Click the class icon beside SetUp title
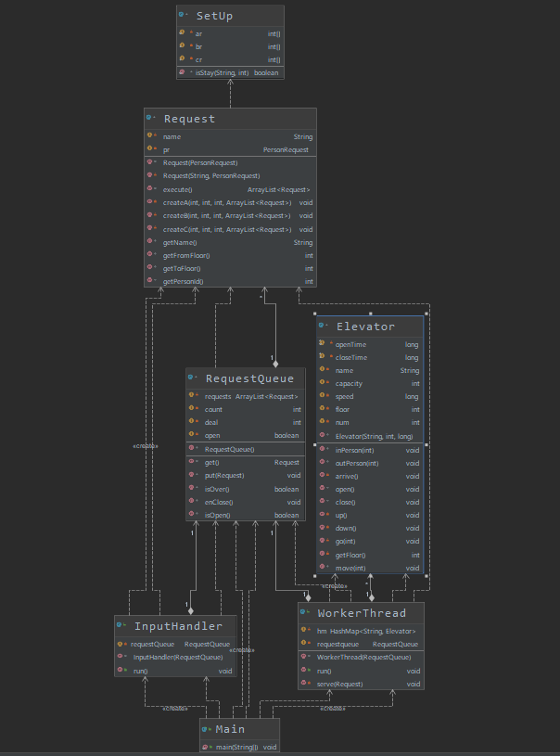 (x=182, y=15)
